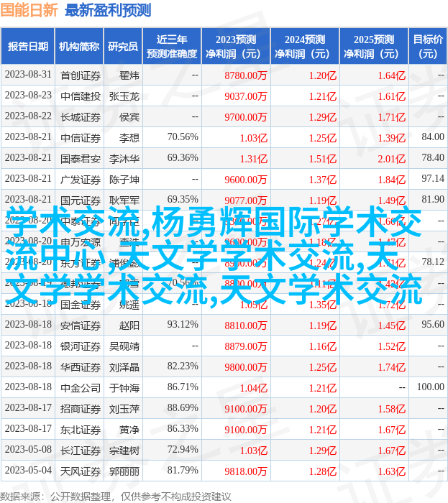This screenshot has height=503, width=448.
Task: Click the 2023预测净利润 column header
Action: [235, 47]
